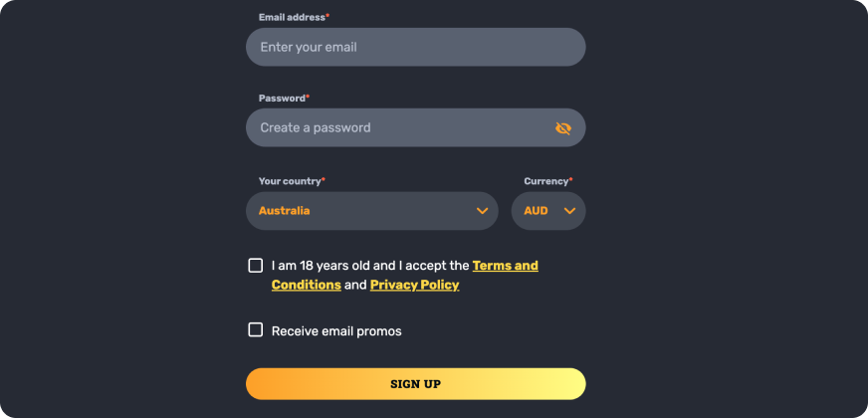Enable the Receive email promos checkbox
This screenshot has height=418, width=868.
click(x=256, y=330)
